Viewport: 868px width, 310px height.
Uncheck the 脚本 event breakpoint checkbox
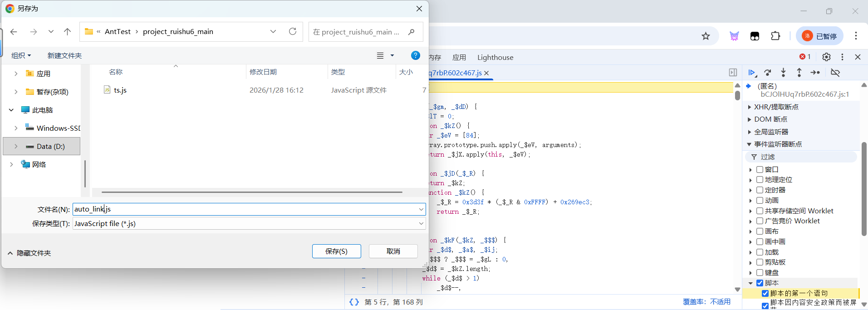(x=760, y=283)
